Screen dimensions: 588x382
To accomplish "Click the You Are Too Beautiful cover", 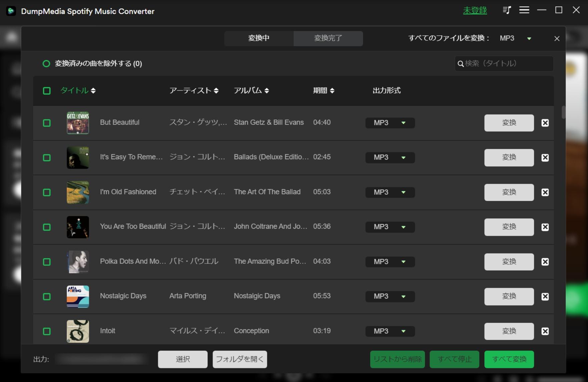I will pos(78,227).
